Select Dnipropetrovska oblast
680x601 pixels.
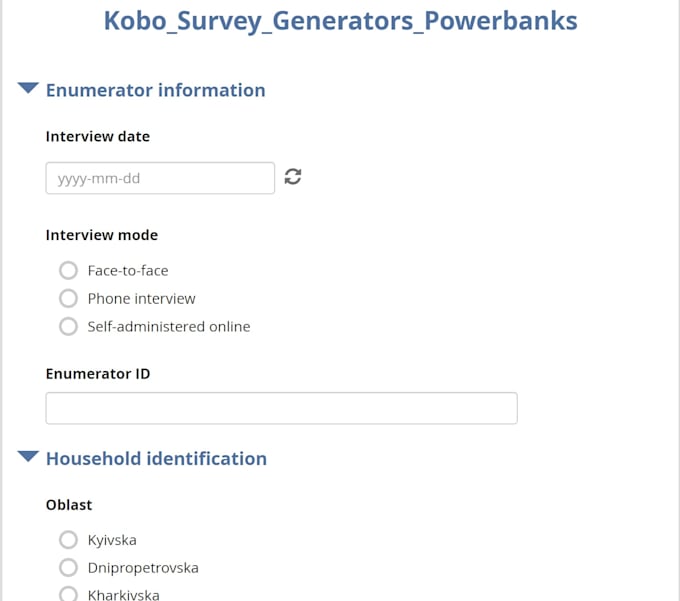[69, 568]
